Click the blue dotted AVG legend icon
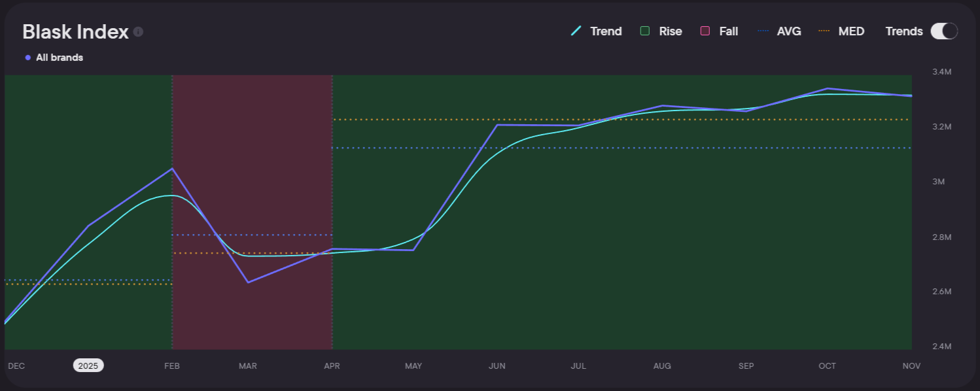980x391 pixels. 763,31
